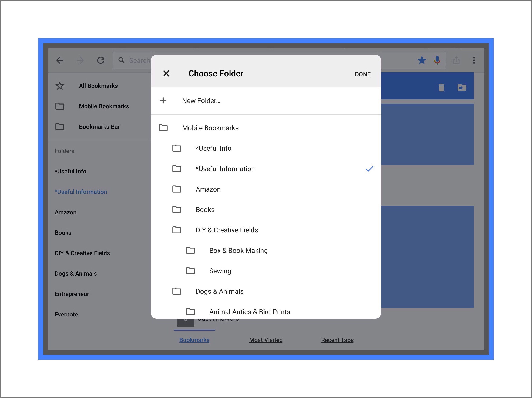Click the DONE button
Image resolution: width=532 pixels, height=398 pixels.
pyautogui.click(x=362, y=74)
